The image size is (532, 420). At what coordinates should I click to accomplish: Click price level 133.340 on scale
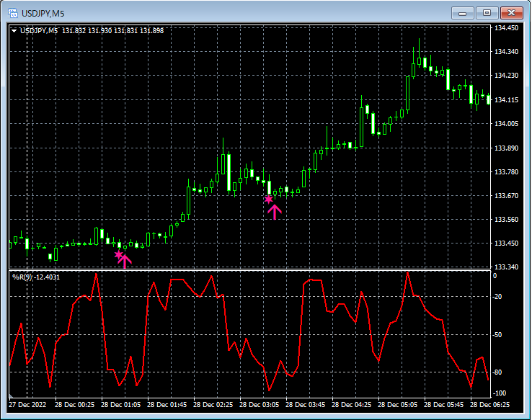pyautogui.click(x=507, y=267)
